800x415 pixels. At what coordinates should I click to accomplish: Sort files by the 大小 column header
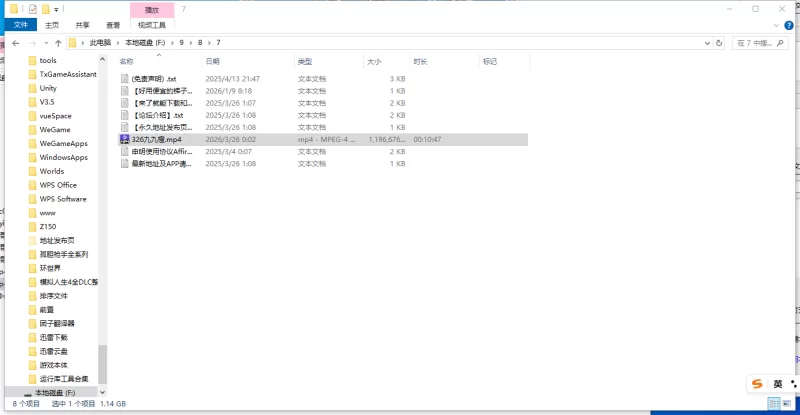pyautogui.click(x=374, y=61)
